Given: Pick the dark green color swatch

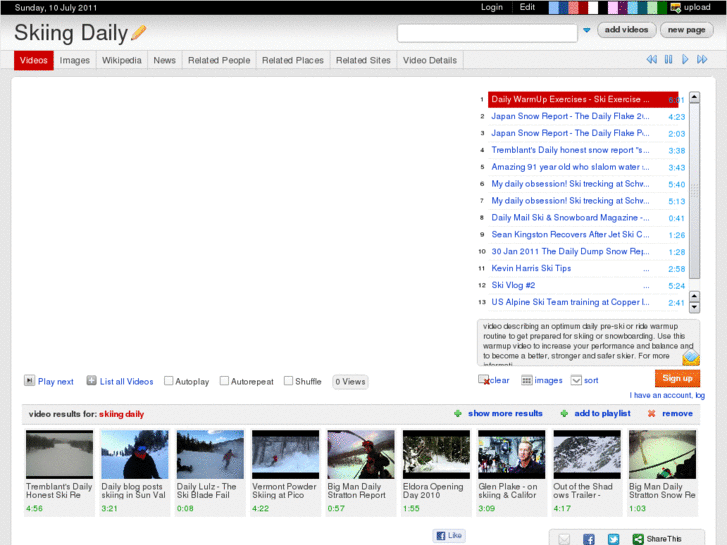Looking at the screenshot, I should 662,7.
